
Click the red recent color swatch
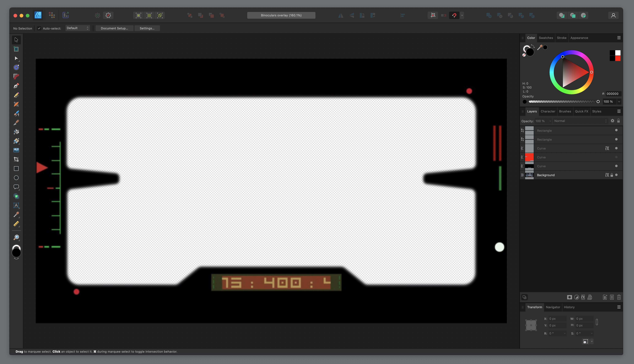(618, 59)
